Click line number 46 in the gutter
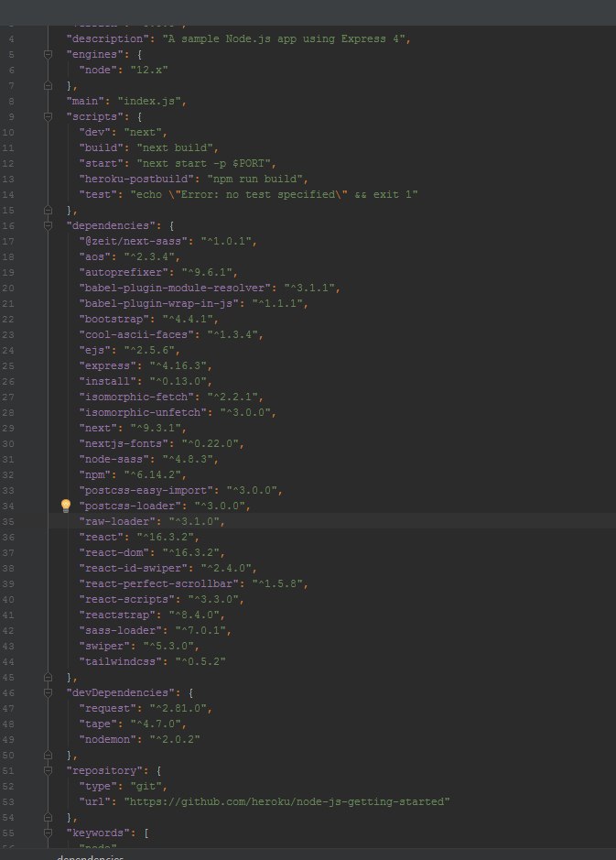The height and width of the screenshot is (860, 616). (8, 692)
